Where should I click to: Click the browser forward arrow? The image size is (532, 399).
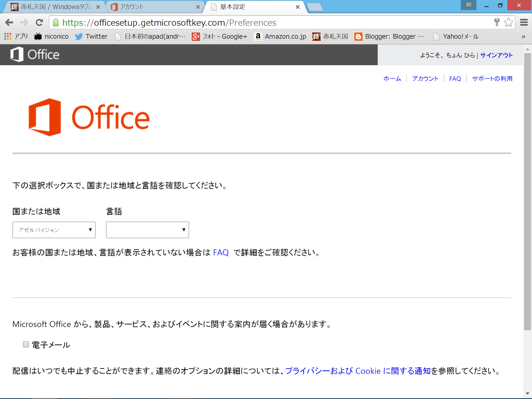tap(24, 23)
